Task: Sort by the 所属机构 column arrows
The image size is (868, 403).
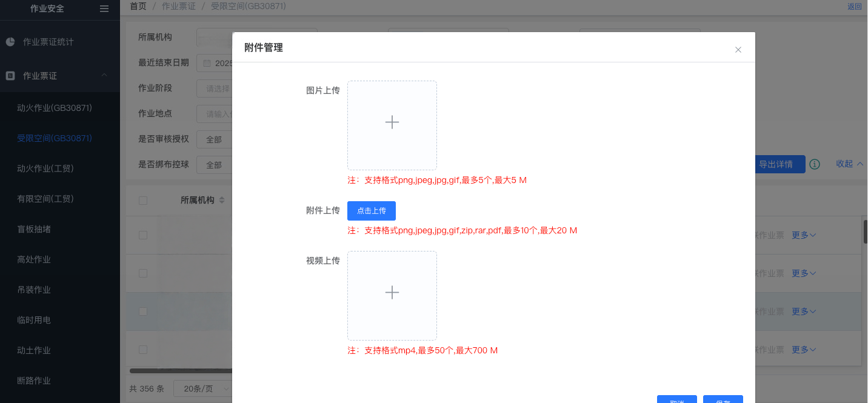Action: 222,200
